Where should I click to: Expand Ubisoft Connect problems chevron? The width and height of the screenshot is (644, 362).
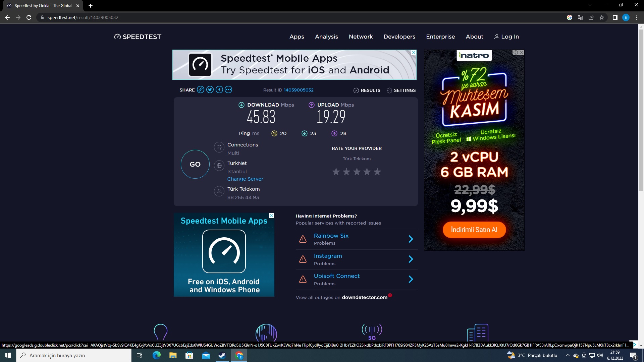pos(411,279)
